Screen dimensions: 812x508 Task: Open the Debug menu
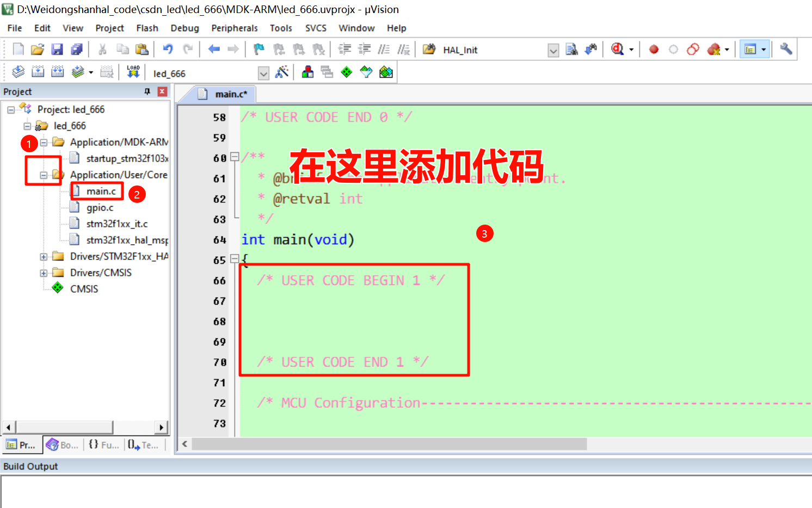point(184,28)
